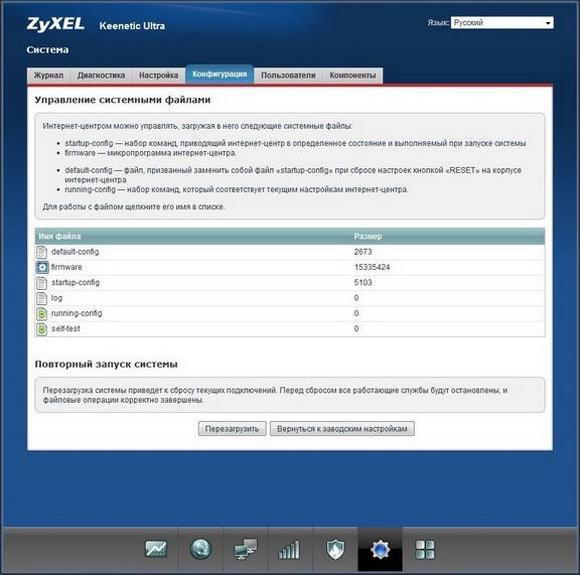Click the Перезагрузить button
Viewport: 580px width, 575px height.
(x=232, y=429)
